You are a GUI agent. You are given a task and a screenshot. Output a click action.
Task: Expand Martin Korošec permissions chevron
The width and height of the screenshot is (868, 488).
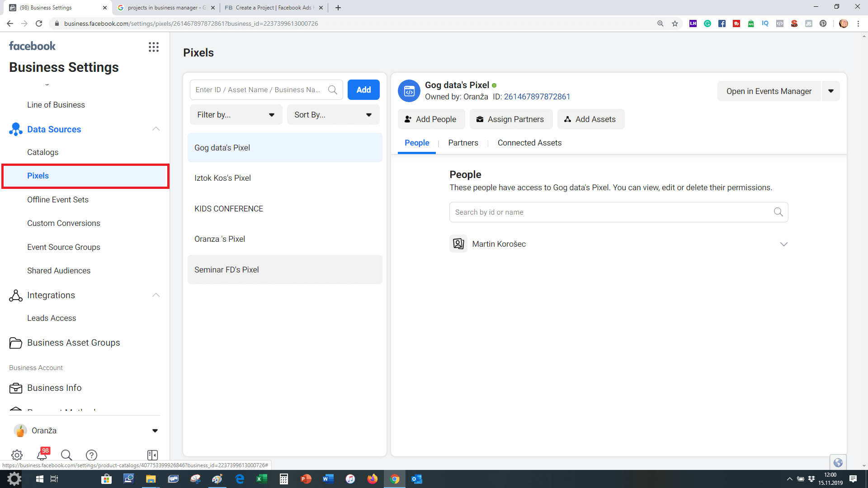[x=783, y=244]
